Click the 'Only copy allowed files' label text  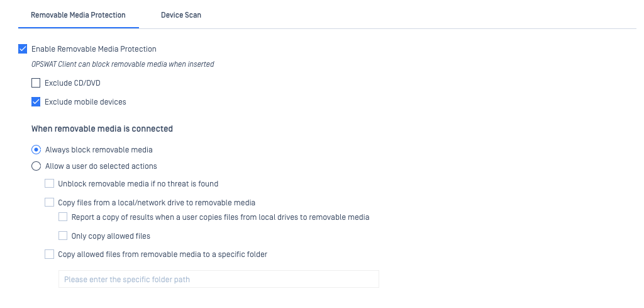(111, 236)
